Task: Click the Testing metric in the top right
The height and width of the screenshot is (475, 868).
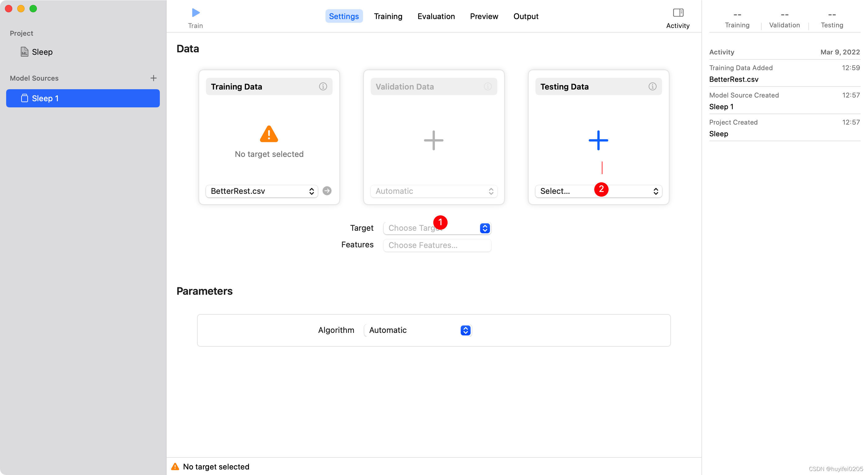Action: tap(832, 20)
